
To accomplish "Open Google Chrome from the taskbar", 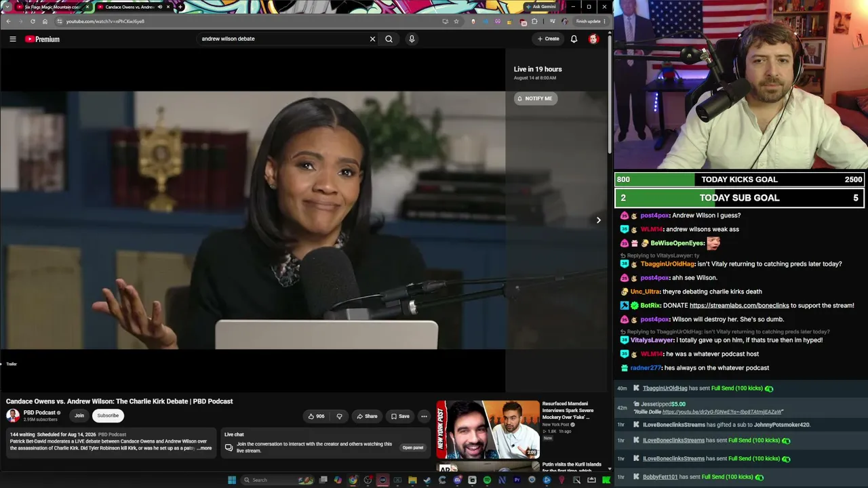I will point(353,480).
